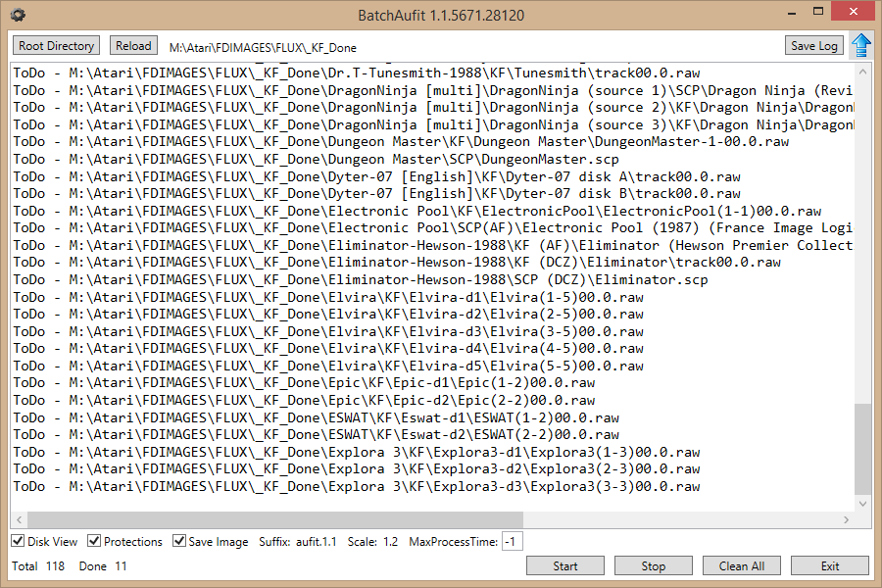882x588 pixels.
Task: Select the Explora3(3-3)00.0.raw log line
Action: (356, 486)
